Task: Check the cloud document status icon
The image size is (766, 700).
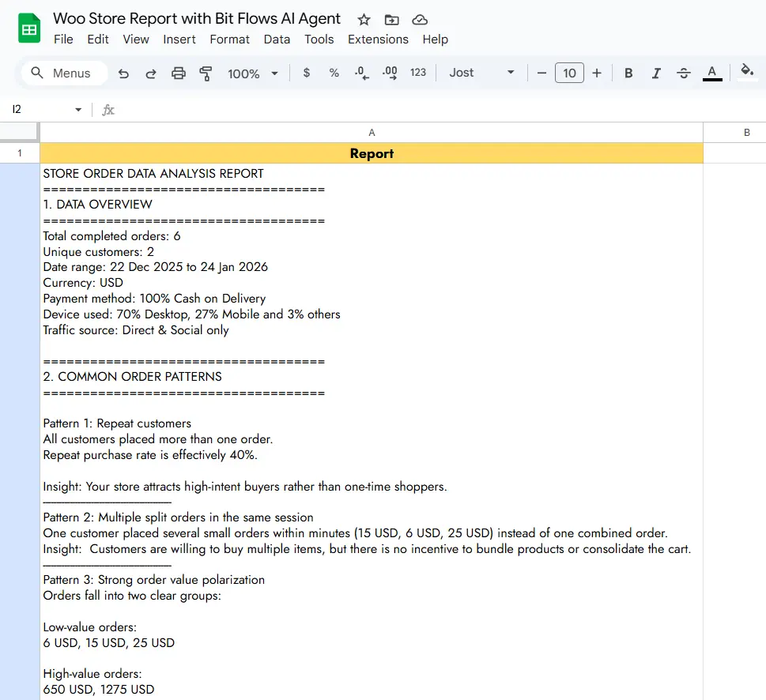Action: pyautogui.click(x=420, y=20)
